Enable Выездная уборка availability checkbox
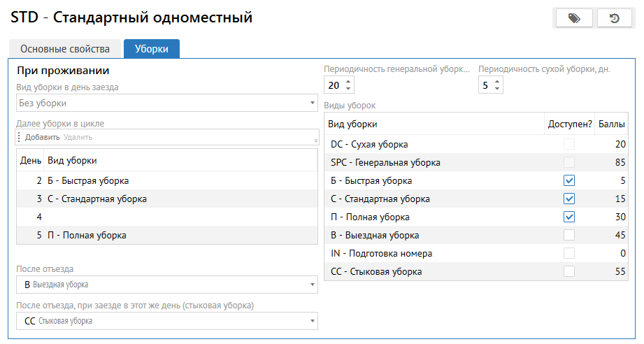 point(569,235)
